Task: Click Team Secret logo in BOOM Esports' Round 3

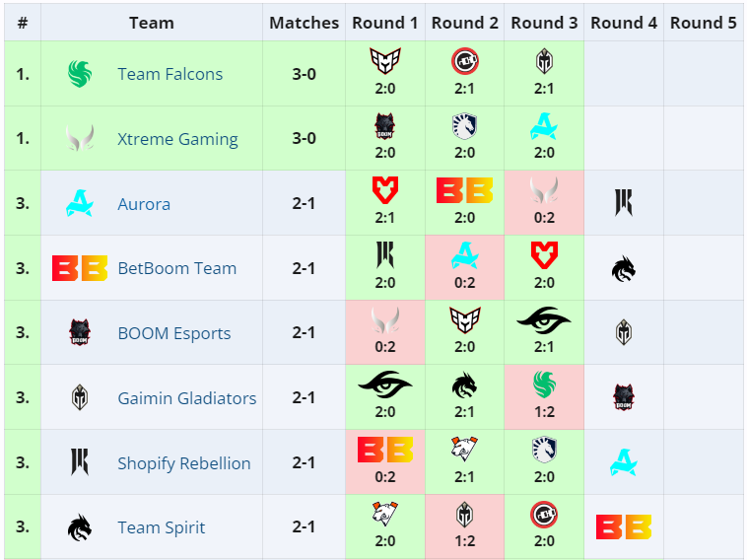Action: point(544,319)
